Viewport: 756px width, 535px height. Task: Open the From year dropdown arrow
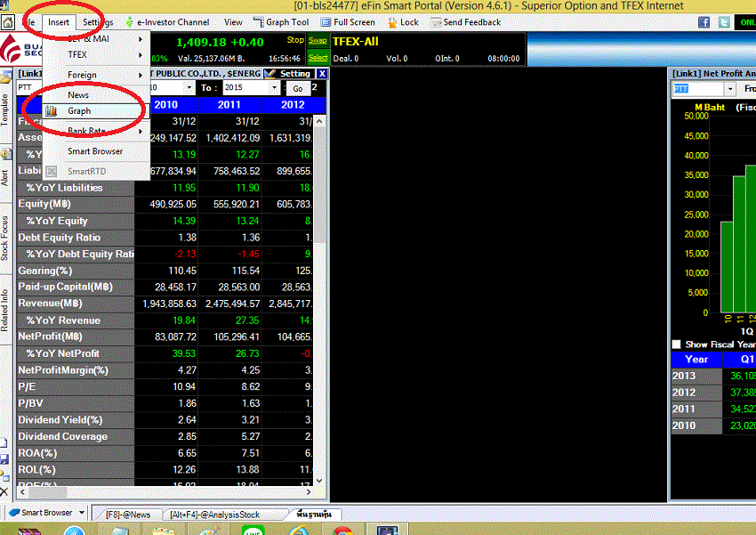(189, 88)
